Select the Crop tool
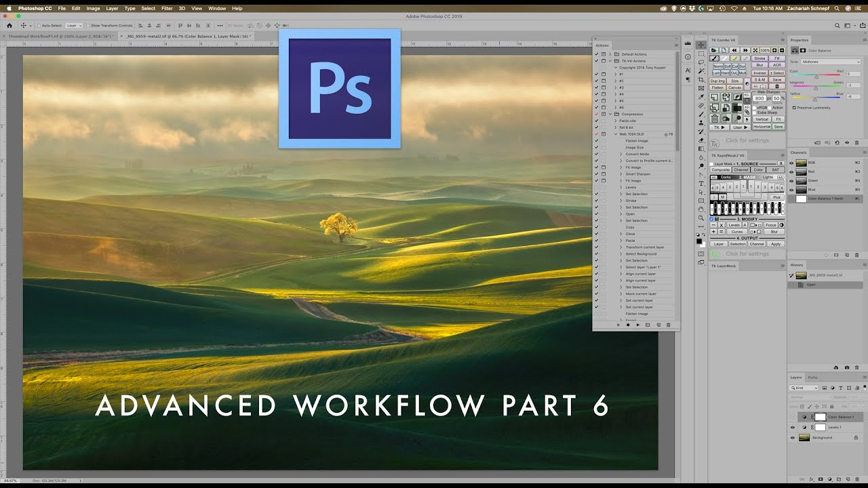Image resolution: width=868 pixels, height=488 pixels. point(701,80)
